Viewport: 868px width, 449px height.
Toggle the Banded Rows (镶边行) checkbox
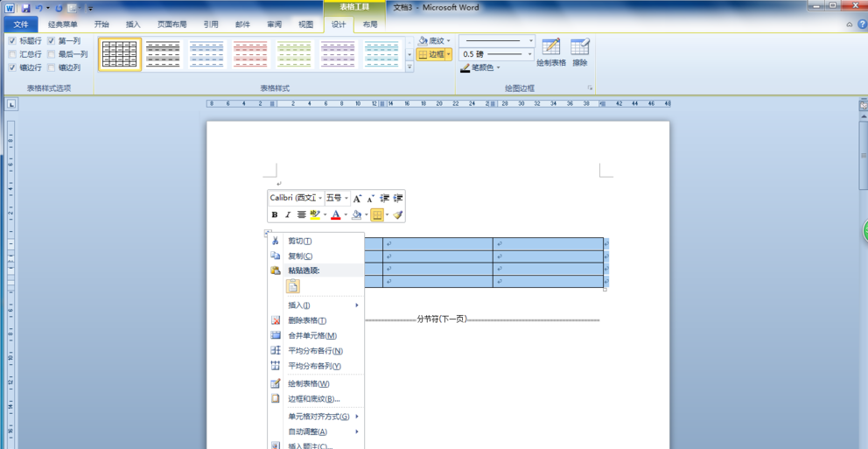coord(12,67)
